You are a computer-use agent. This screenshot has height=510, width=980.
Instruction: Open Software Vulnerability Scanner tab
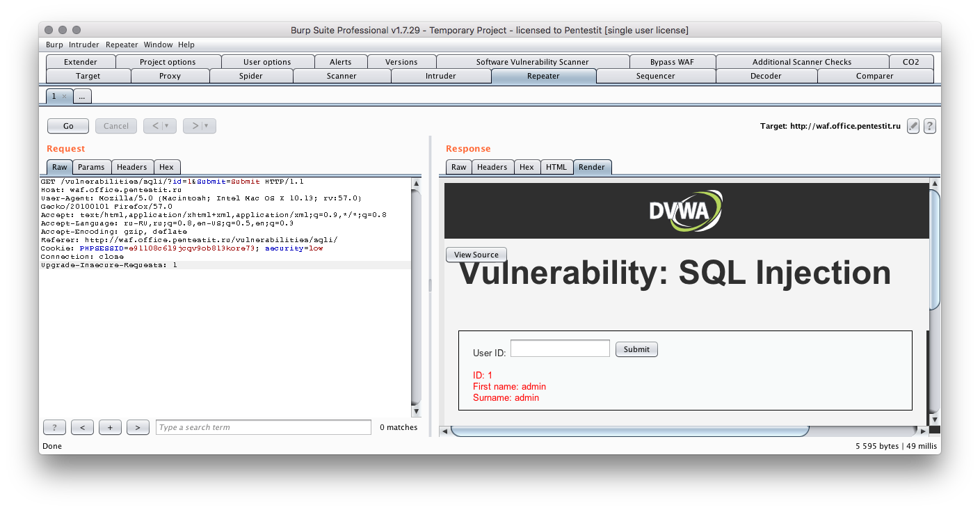[x=533, y=62]
